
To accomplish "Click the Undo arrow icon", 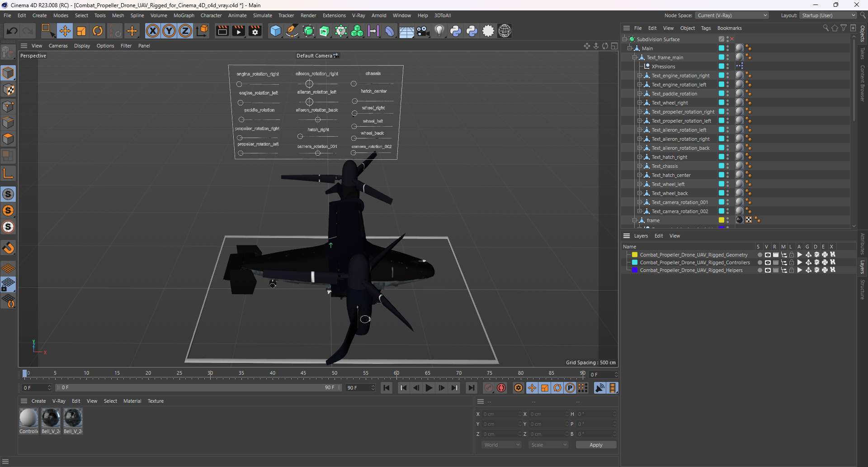I will tap(12, 31).
